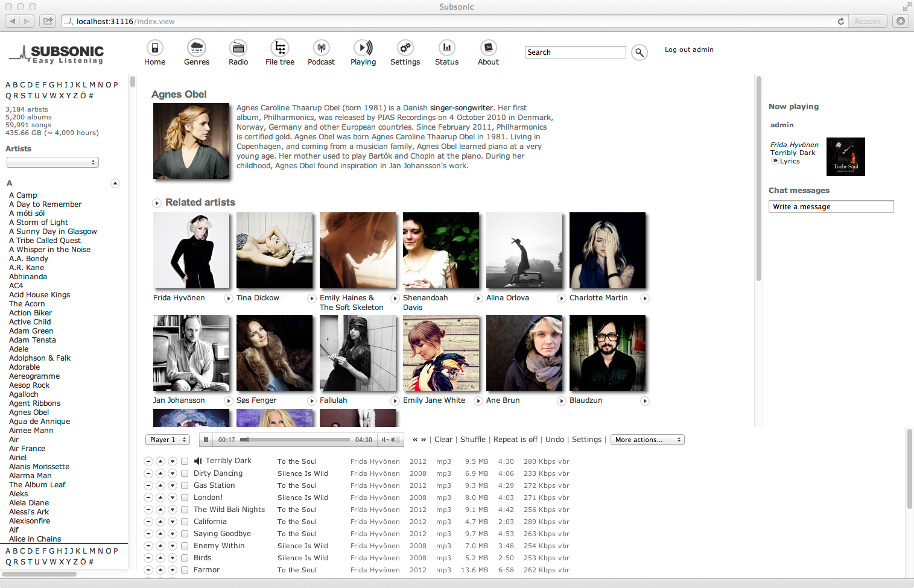Skip to previous track with « arrow
Image resolution: width=914 pixels, height=588 pixels.
click(x=415, y=440)
